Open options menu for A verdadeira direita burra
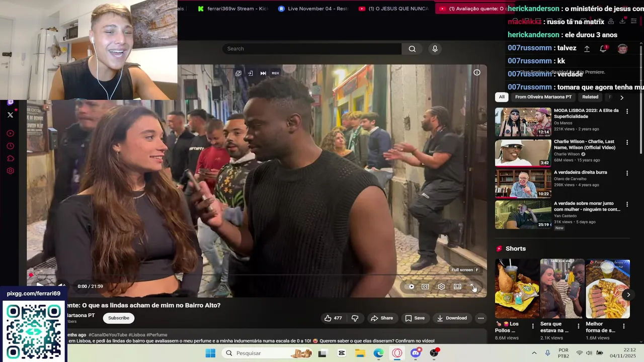This screenshot has width=644, height=362. click(x=627, y=173)
